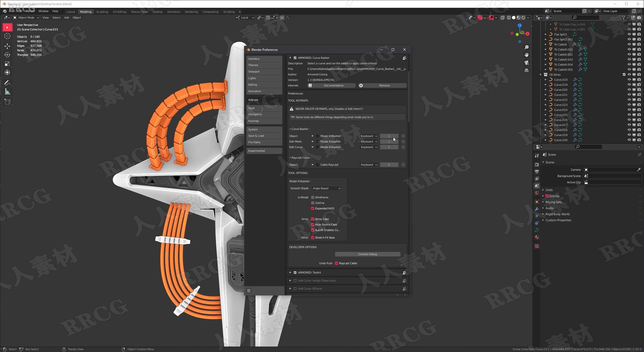
Task: Click the red X axis gizmo ball
Action: (x=527, y=34)
